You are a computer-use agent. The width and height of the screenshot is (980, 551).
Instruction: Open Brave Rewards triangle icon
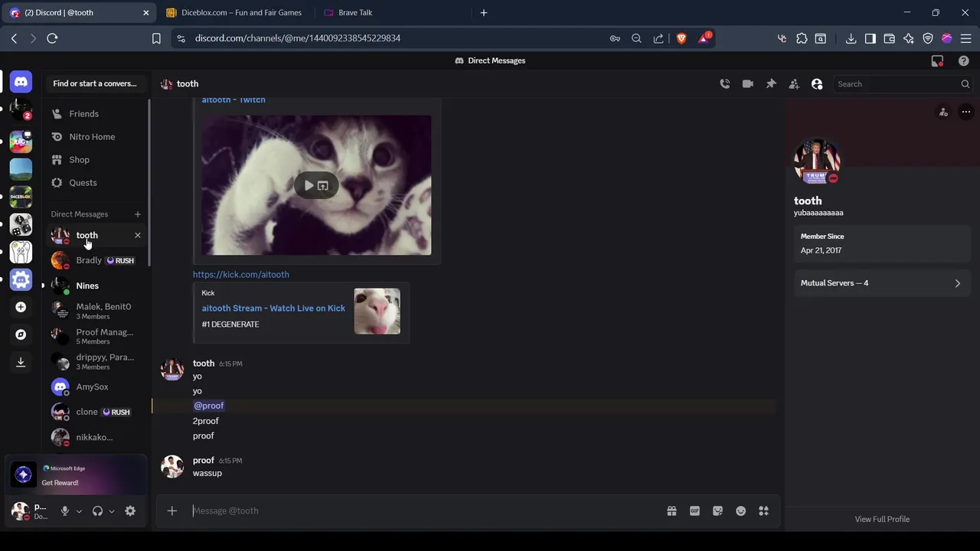(704, 38)
